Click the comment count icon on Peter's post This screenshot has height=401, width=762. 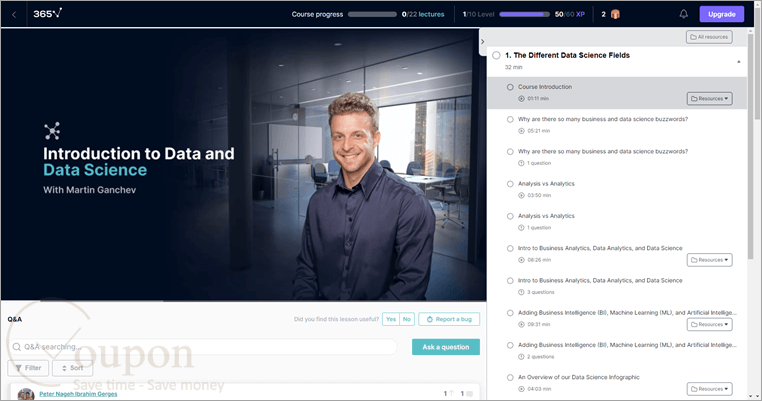(x=469, y=394)
